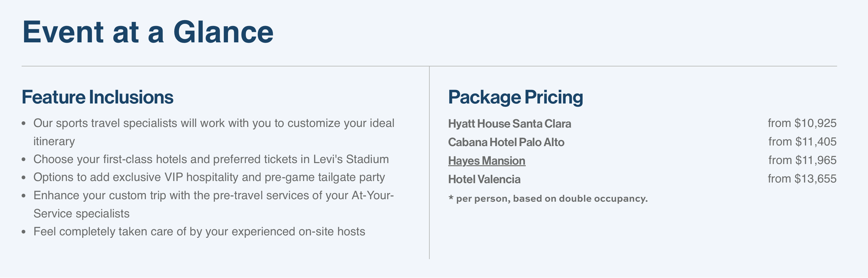The height and width of the screenshot is (278, 868).
Task: Click the At-Your-Service specialists bullet text
Action: pos(214,195)
